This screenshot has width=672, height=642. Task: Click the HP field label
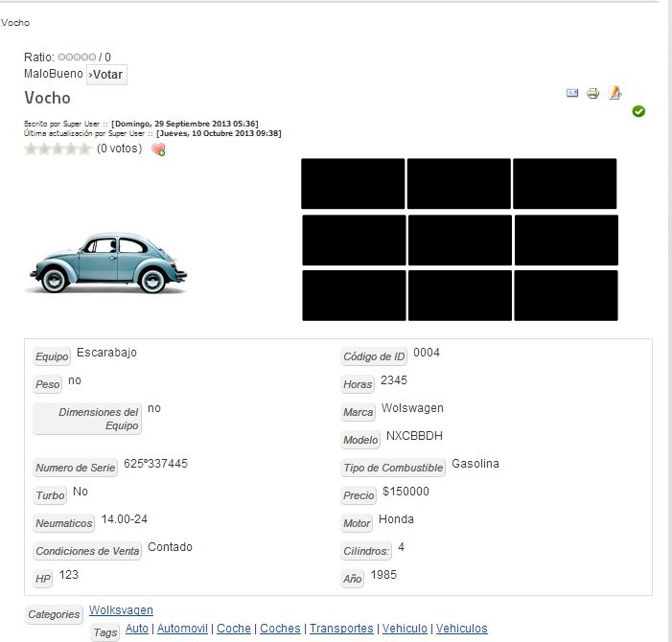coord(43,579)
